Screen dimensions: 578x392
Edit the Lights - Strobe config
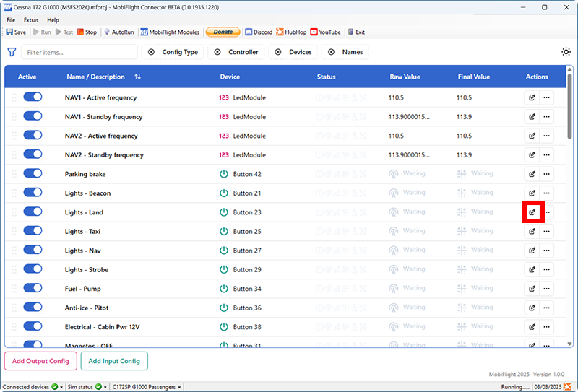[532, 270]
